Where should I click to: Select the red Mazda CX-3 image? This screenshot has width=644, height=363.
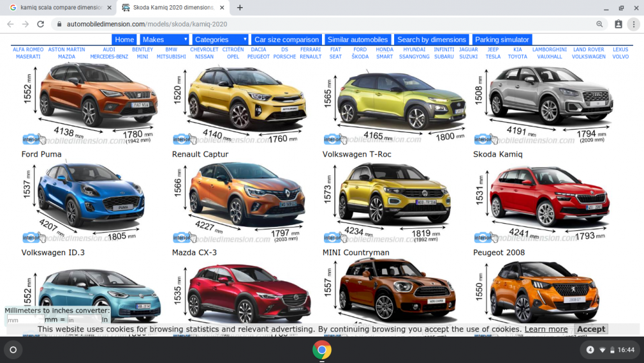pyautogui.click(x=249, y=293)
